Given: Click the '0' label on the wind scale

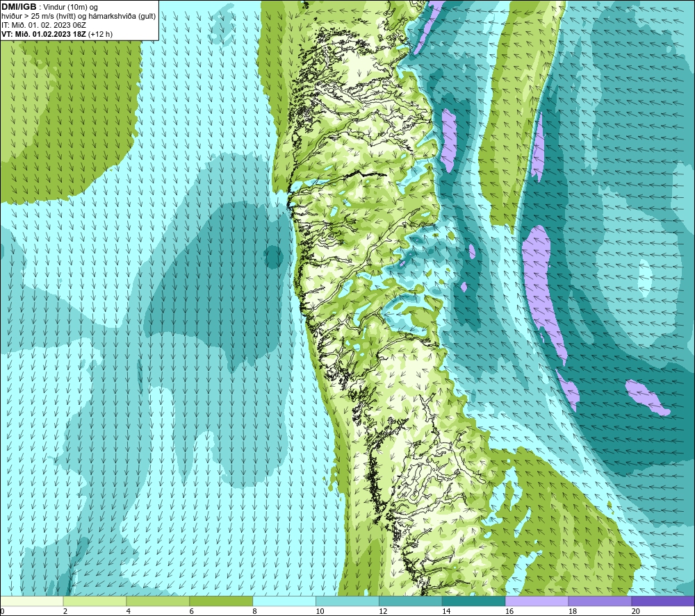Looking at the screenshot, I should pos(2,612).
